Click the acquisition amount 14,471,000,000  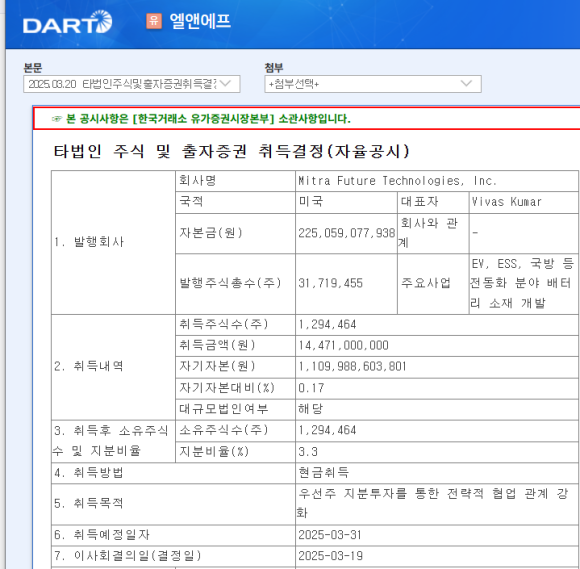(x=343, y=346)
